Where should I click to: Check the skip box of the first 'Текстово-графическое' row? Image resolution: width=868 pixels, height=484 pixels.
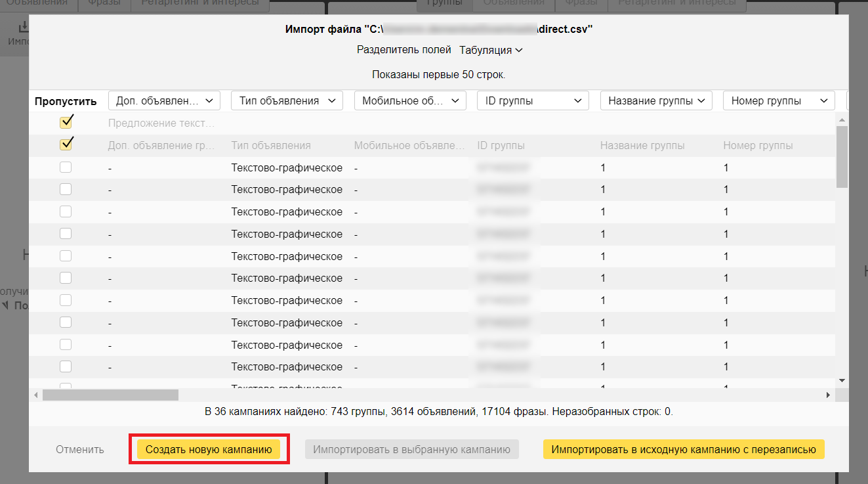pyautogui.click(x=66, y=167)
